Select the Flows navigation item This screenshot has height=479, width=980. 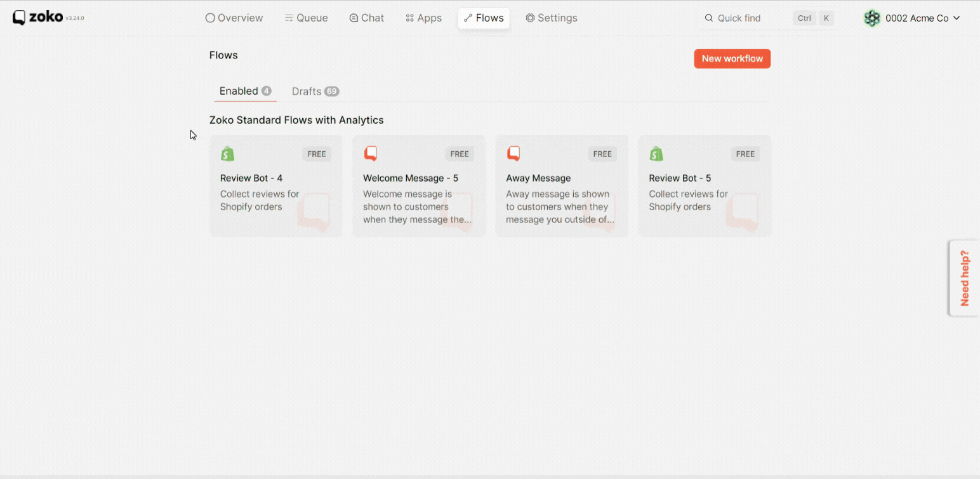484,18
